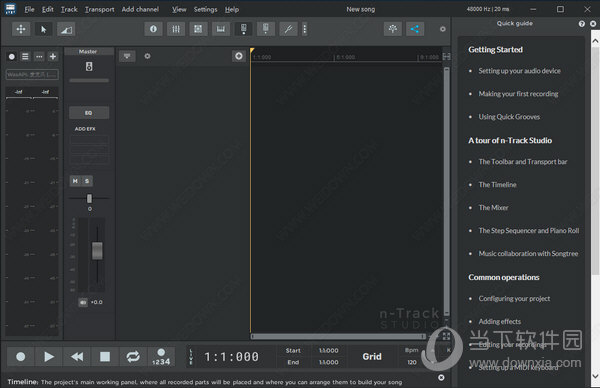Rewind to the beginning
The image size is (600, 388).
pos(77,357)
